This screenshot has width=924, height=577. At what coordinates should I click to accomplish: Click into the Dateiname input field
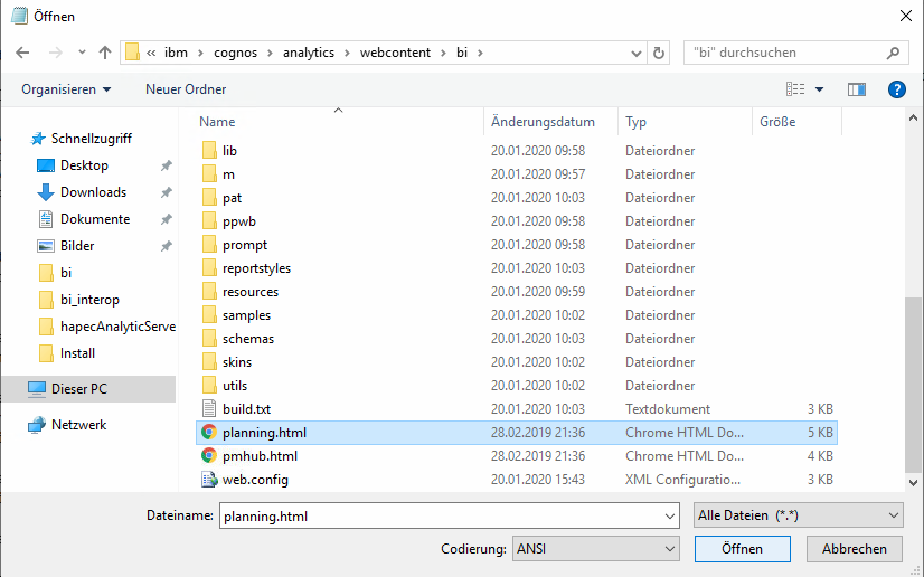(439, 515)
